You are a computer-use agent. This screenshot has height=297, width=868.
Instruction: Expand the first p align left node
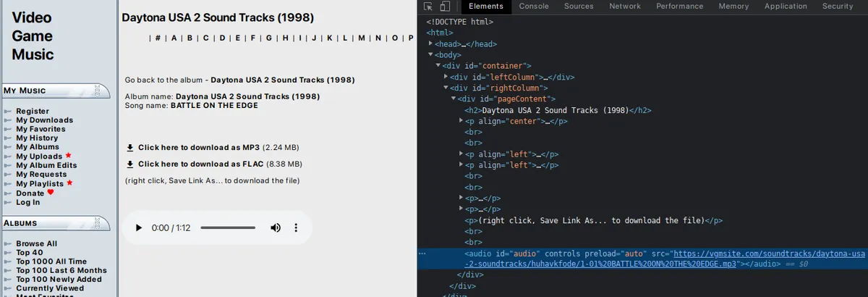pyautogui.click(x=461, y=154)
